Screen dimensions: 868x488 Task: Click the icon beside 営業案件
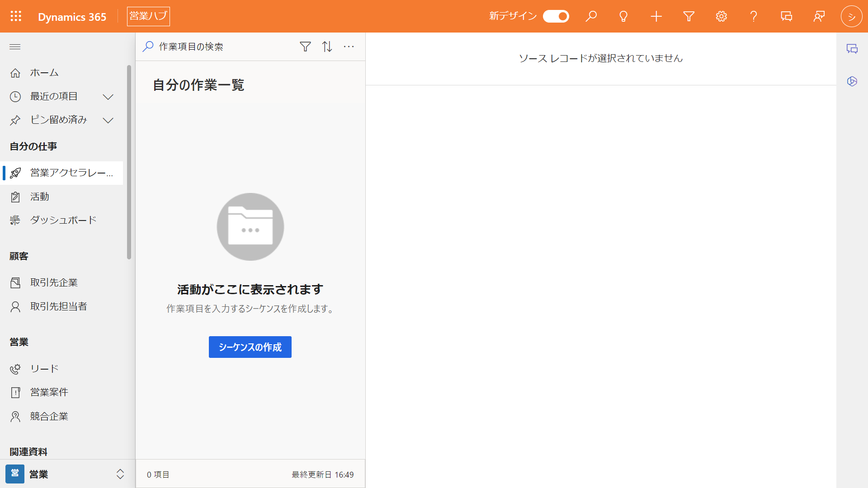15,393
